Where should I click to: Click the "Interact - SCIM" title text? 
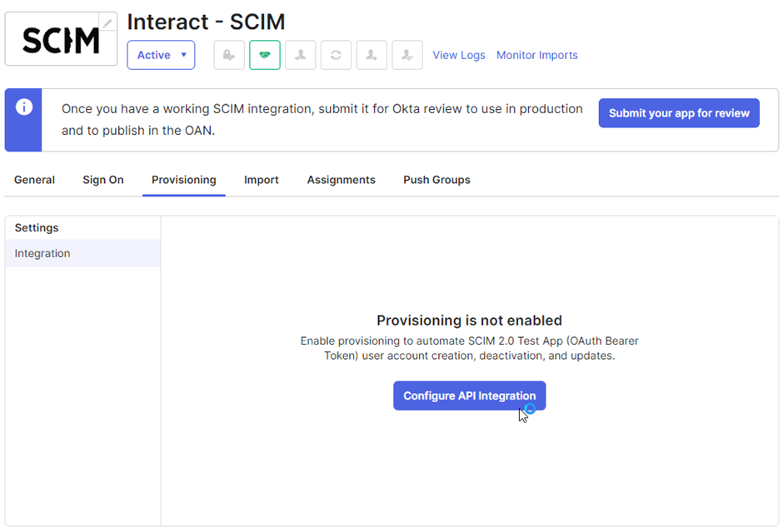[x=207, y=22]
